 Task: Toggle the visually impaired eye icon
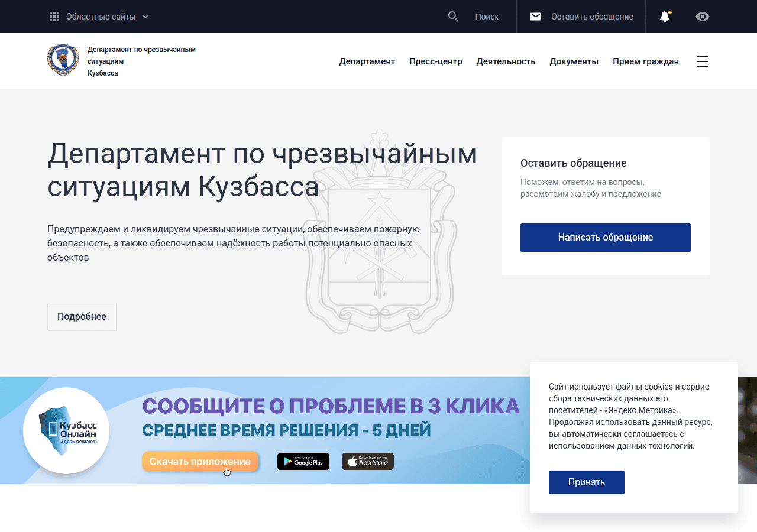703,17
